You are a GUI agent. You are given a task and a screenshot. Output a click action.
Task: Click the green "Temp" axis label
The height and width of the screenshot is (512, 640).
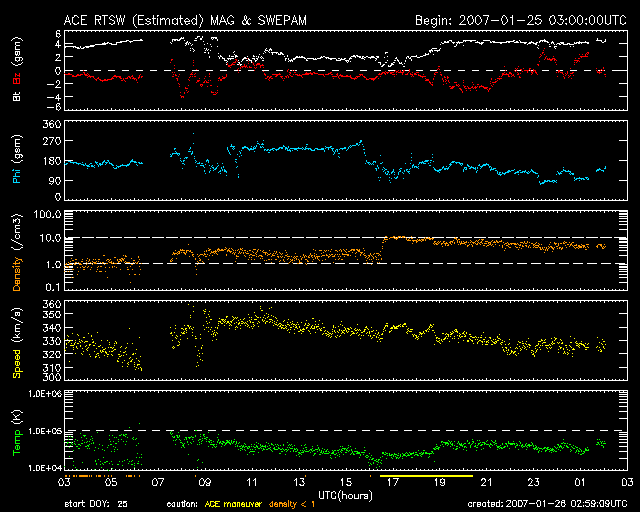click(17, 442)
